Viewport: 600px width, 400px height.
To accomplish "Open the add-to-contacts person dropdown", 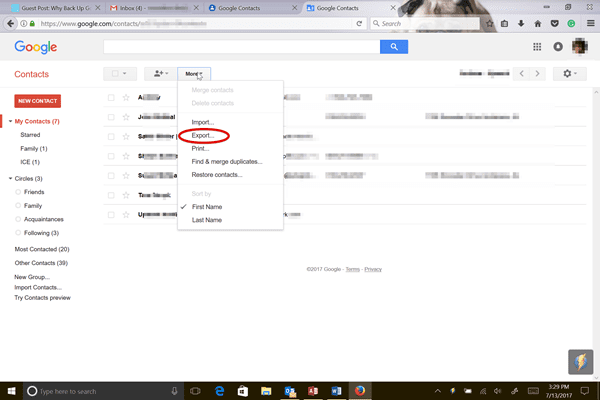I will click(160, 73).
